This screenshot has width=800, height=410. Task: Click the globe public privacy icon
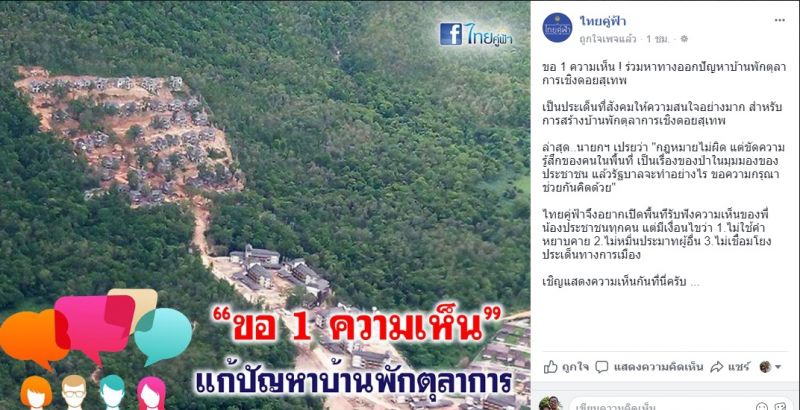(684, 39)
